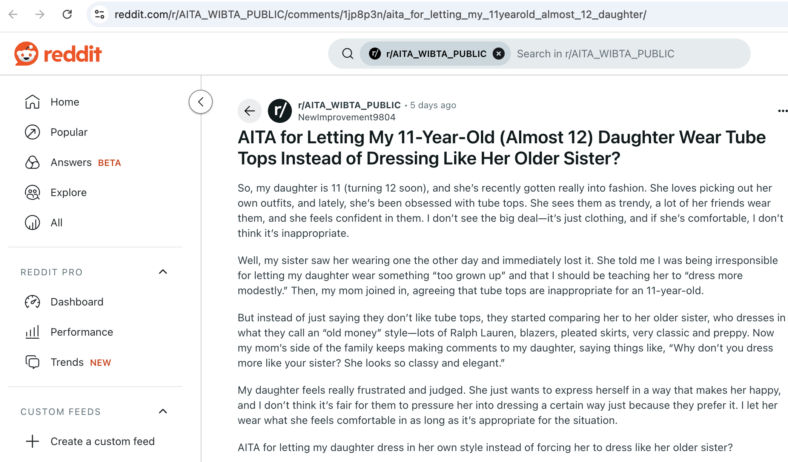This screenshot has width=788, height=462.
Task: Click the final line 'AITA for letting my daughter dress'
Action: 485,447
